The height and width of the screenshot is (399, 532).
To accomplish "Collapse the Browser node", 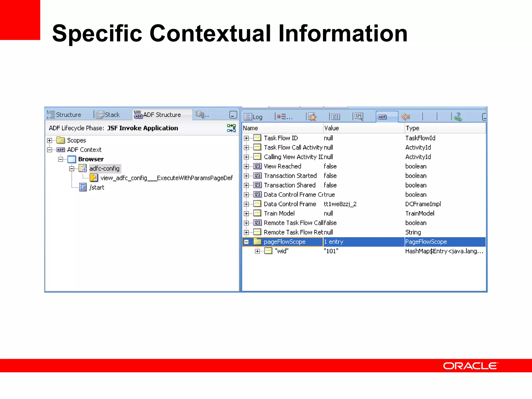I will tap(61, 159).
